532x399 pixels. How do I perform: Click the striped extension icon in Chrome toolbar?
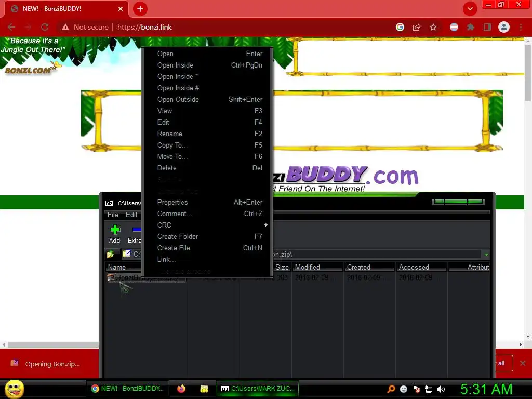454,27
